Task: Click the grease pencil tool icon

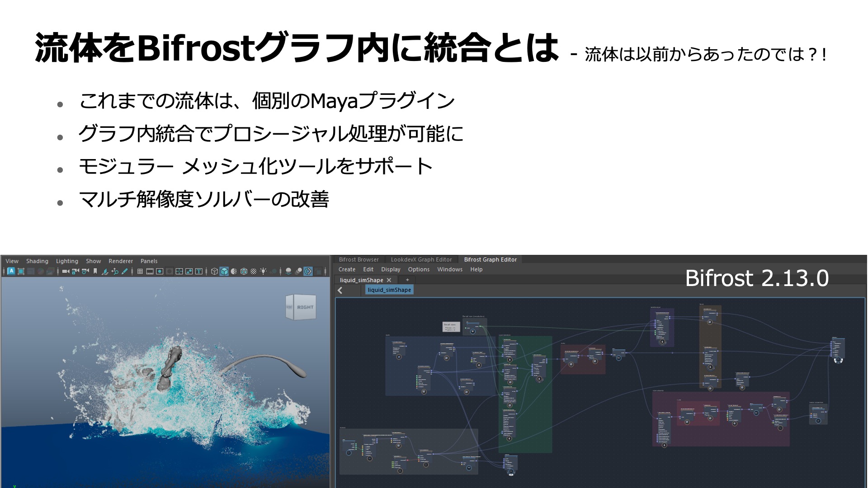Action: click(124, 271)
